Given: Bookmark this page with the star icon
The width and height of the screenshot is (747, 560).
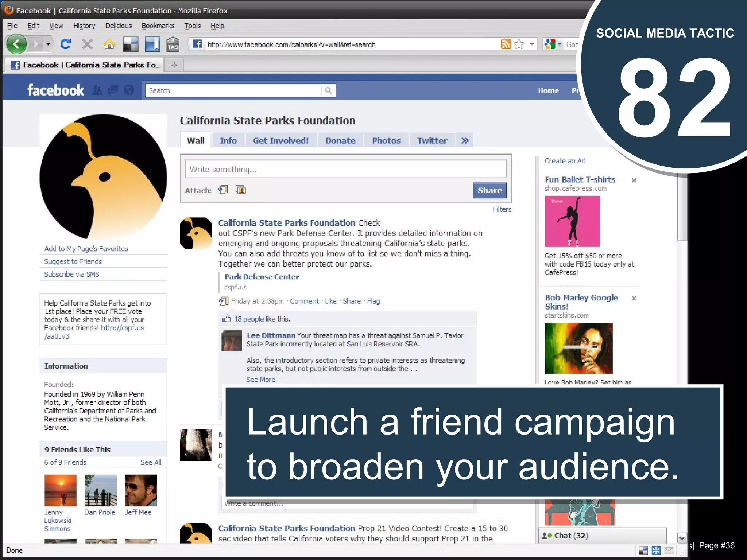Looking at the screenshot, I should pos(519,44).
